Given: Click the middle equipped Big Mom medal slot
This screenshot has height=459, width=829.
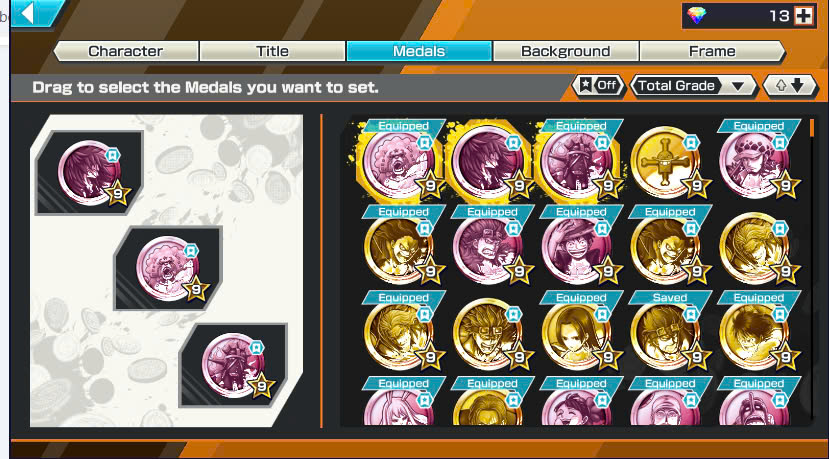Looking at the screenshot, I should click(x=168, y=268).
